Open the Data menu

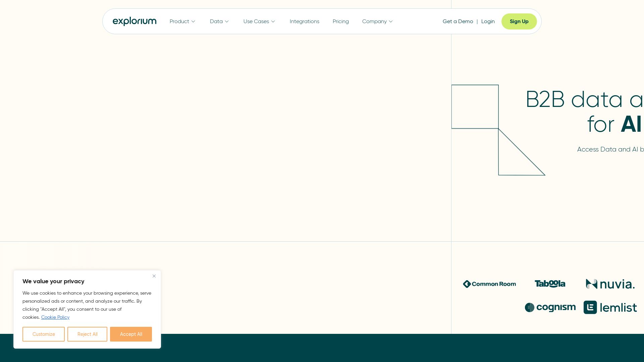pyautogui.click(x=216, y=21)
